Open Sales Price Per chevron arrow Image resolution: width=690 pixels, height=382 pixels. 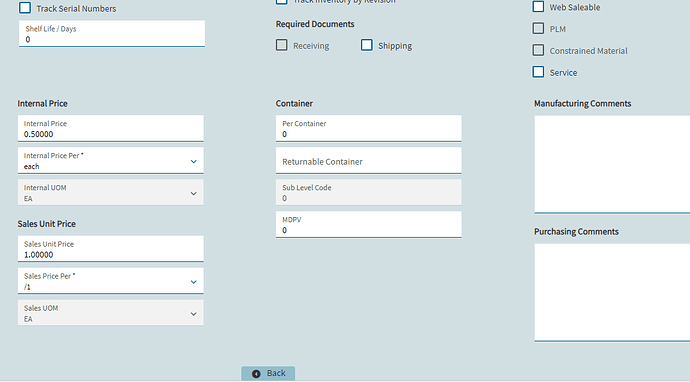tap(194, 282)
